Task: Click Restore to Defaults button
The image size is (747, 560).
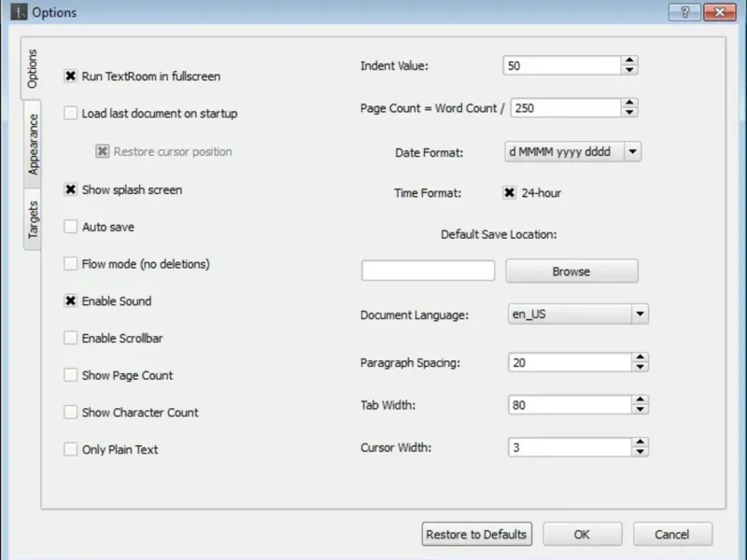Action: coord(476,534)
